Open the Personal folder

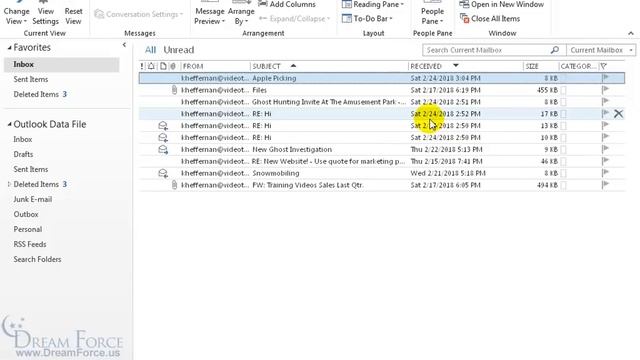28,229
